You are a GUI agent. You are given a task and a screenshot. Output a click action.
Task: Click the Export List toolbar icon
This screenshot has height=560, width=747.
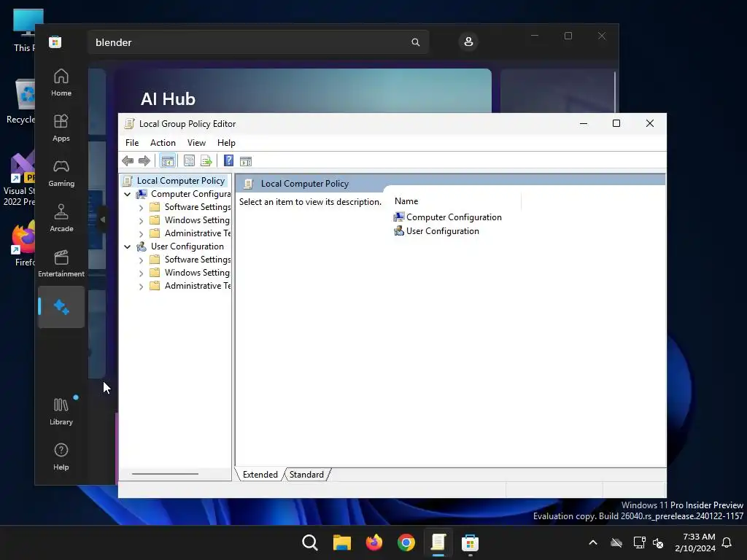coord(206,161)
